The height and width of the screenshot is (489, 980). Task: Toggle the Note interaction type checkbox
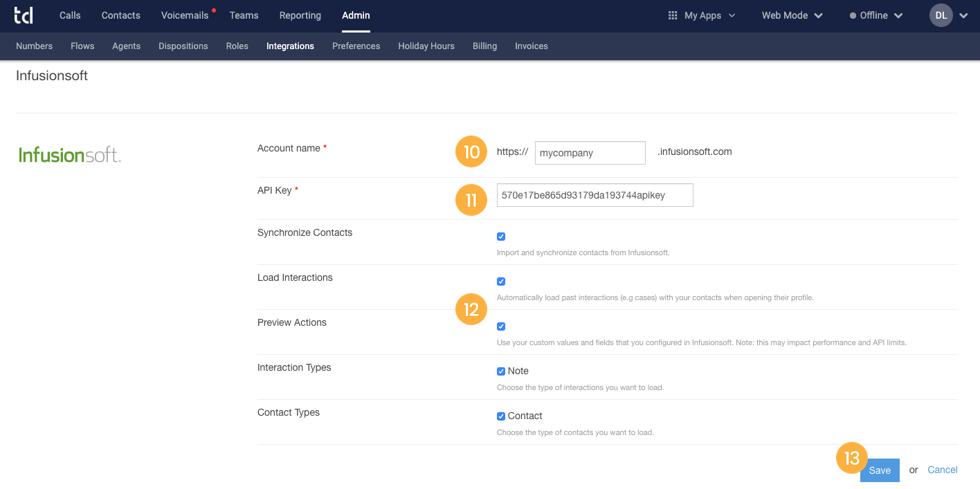500,371
